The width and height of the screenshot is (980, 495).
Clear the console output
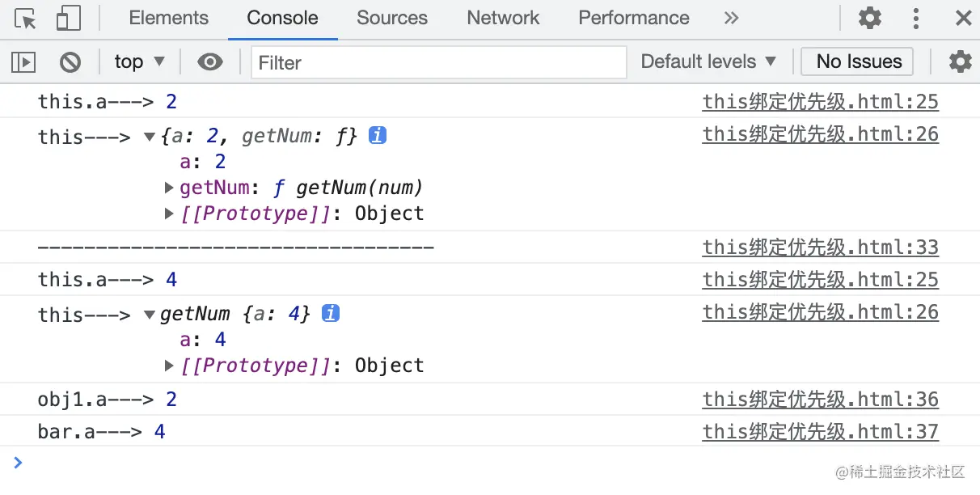coord(70,61)
